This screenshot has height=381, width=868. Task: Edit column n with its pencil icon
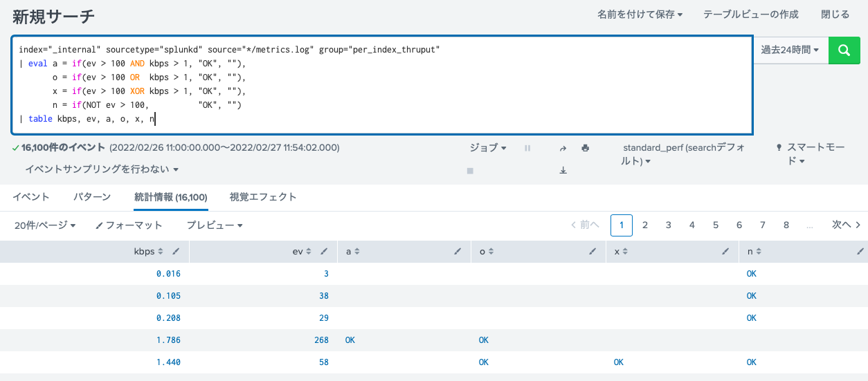coord(860,252)
